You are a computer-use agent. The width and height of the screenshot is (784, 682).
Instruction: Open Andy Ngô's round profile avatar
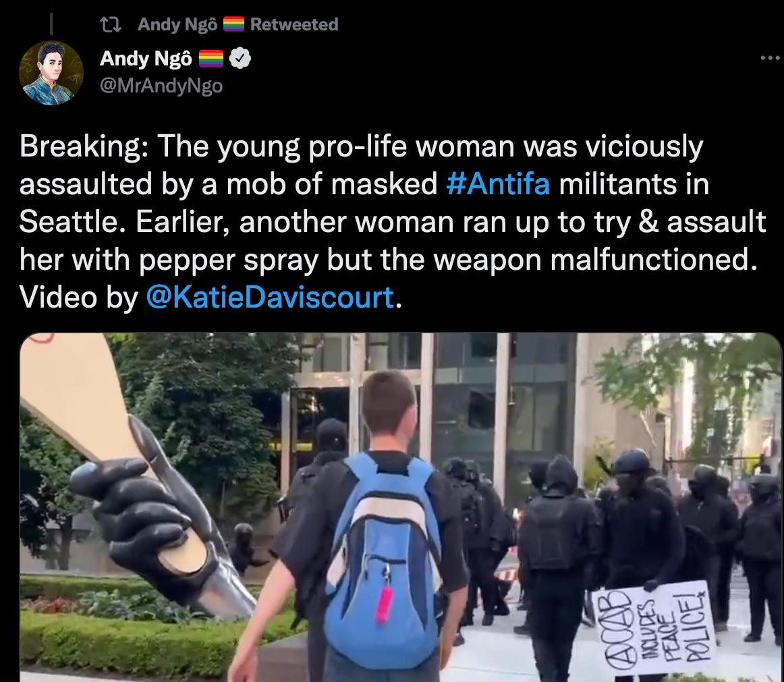point(51,73)
